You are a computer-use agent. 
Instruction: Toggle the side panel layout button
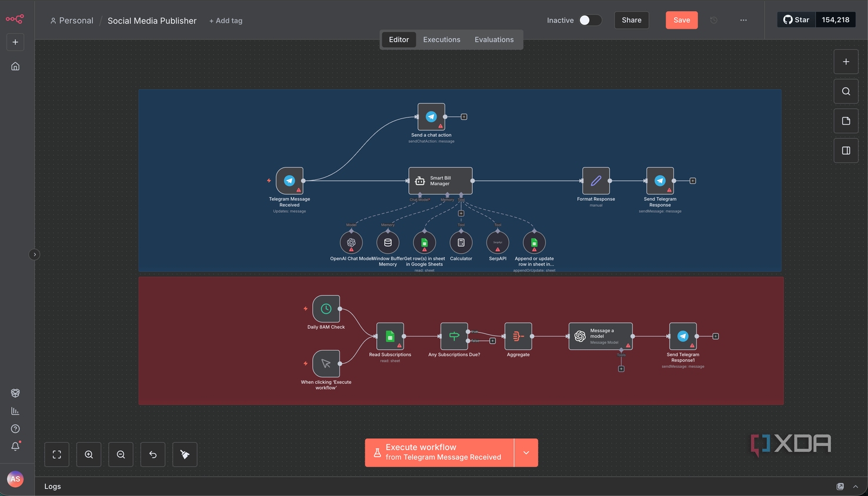click(x=846, y=150)
